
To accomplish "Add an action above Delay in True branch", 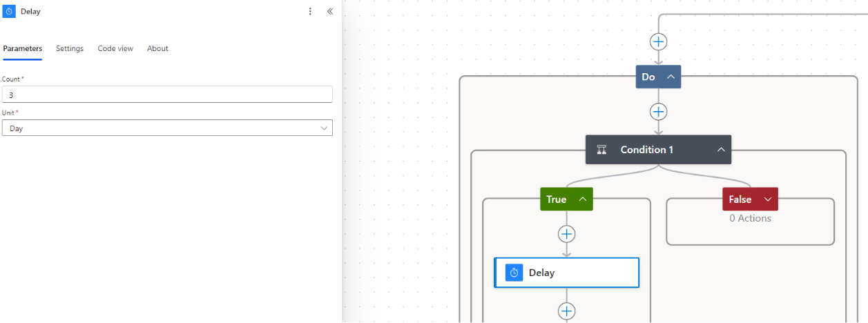I will coord(567,234).
